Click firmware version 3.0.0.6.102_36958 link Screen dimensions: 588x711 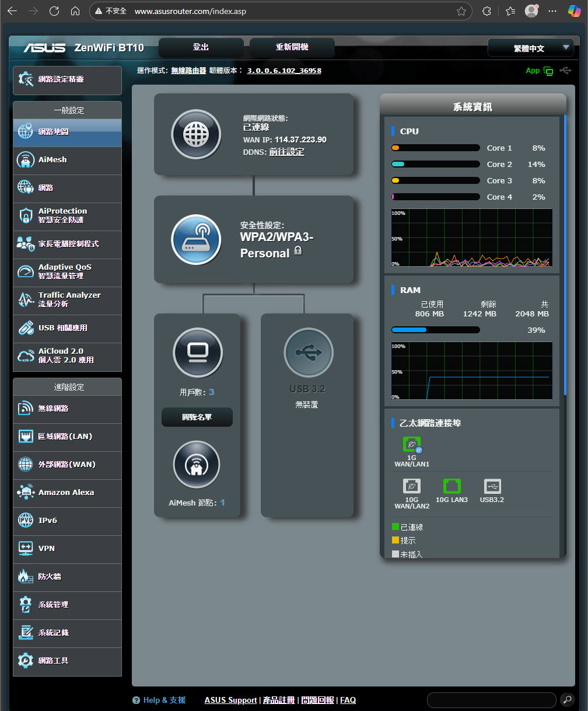284,71
